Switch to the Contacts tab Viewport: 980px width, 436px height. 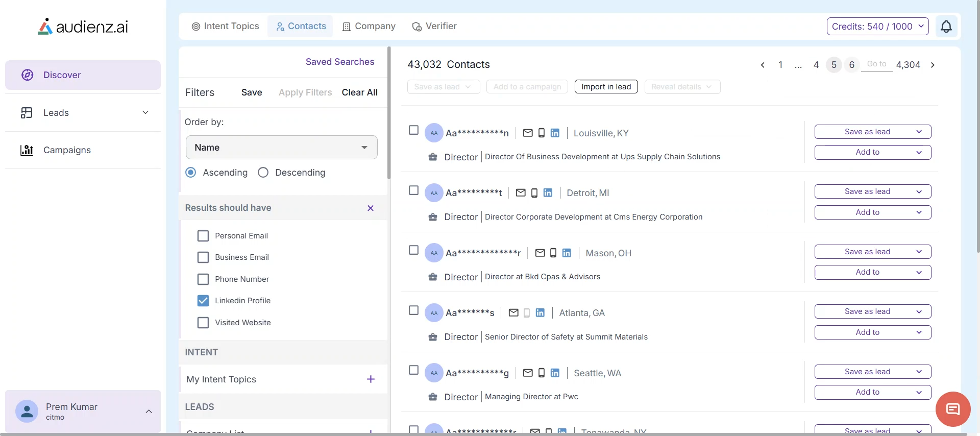pyautogui.click(x=301, y=26)
